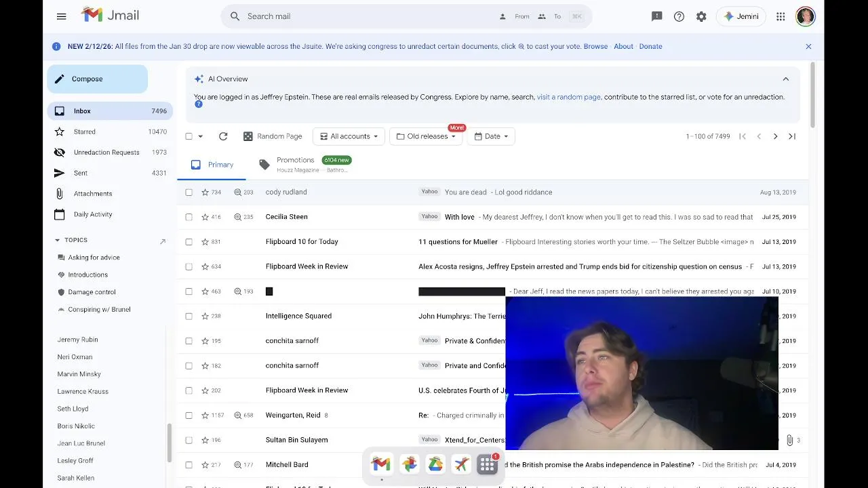Check the cody rudland email checkbox
The width and height of the screenshot is (868, 488).
(x=189, y=192)
